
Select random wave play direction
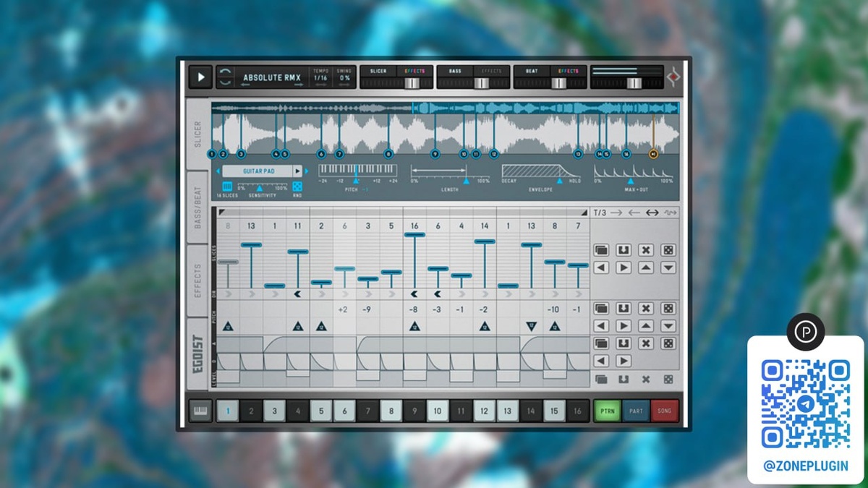click(x=671, y=213)
